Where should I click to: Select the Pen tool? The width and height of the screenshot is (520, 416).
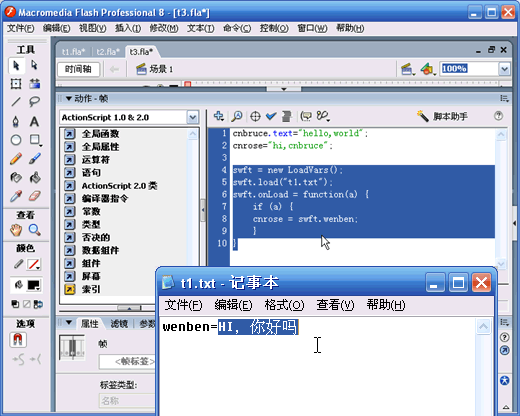[16, 121]
